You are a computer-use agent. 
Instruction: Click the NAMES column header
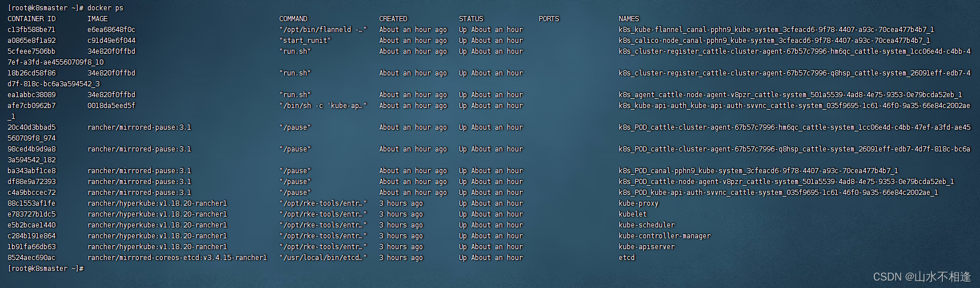(x=629, y=19)
